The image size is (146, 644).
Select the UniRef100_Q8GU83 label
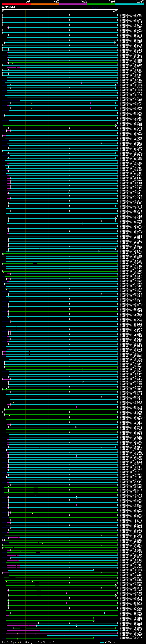point(131,52)
